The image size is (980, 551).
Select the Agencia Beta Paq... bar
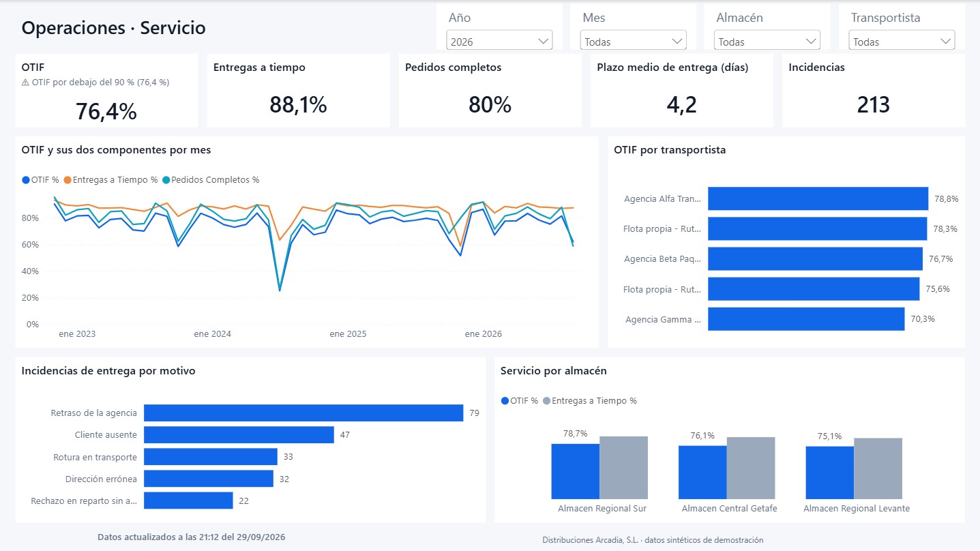[x=815, y=258]
